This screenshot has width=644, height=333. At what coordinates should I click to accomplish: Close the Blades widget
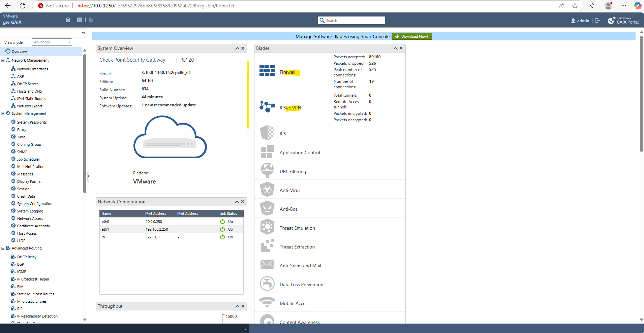[401, 48]
